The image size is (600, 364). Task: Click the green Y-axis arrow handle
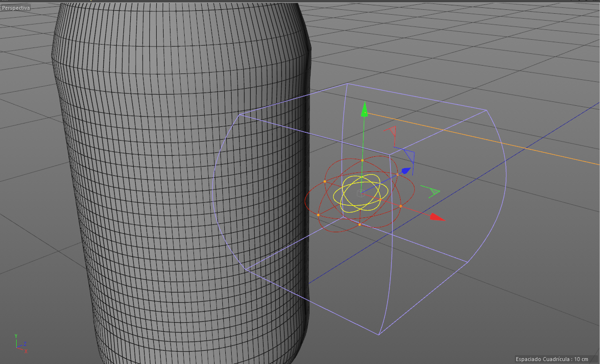tap(364, 109)
